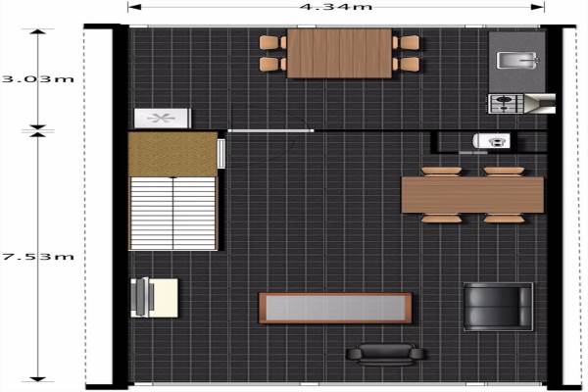Select the lower-right chair of the top table
Screen dimensions: 588x392
point(407,65)
